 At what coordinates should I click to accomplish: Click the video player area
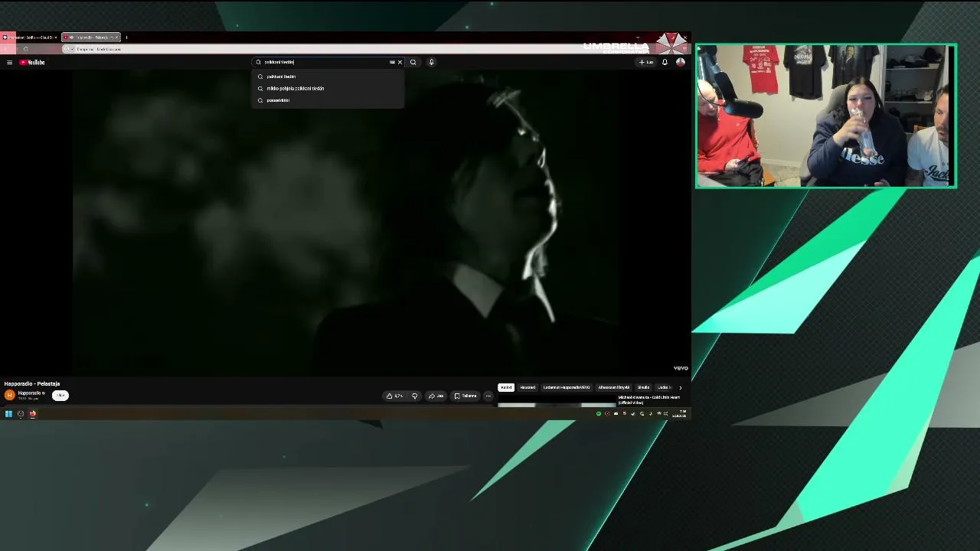coord(346,222)
